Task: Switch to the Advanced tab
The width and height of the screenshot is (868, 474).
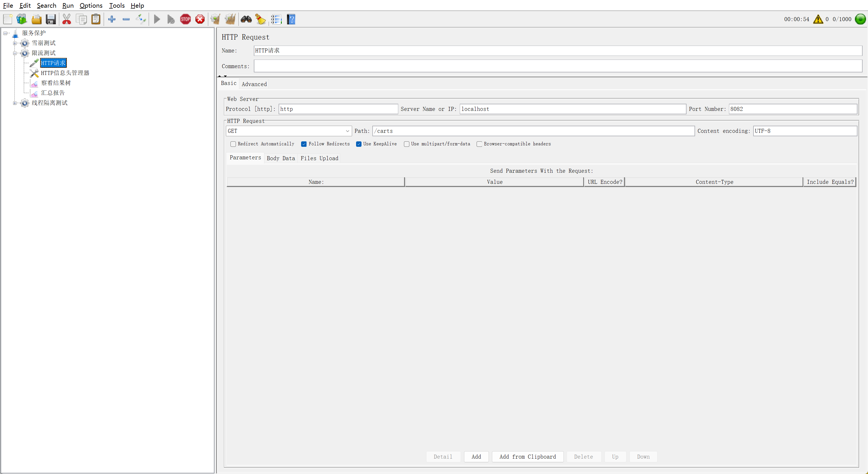Action: pos(254,84)
